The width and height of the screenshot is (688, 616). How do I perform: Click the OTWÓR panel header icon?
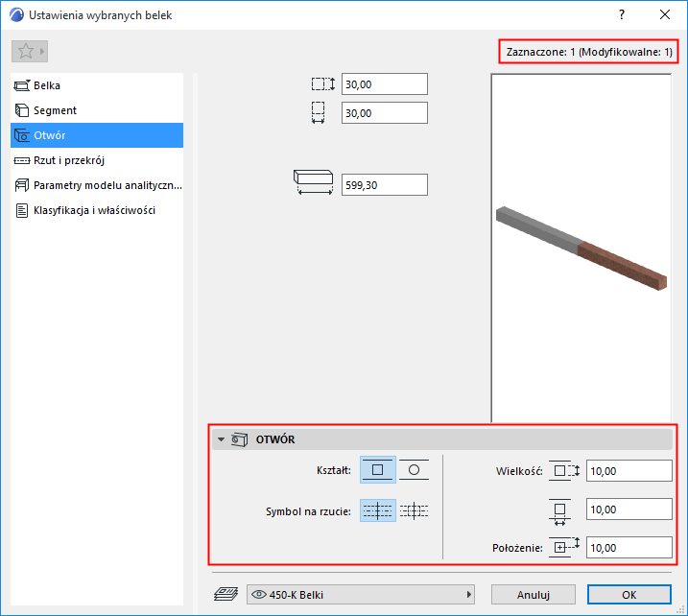(x=240, y=439)
